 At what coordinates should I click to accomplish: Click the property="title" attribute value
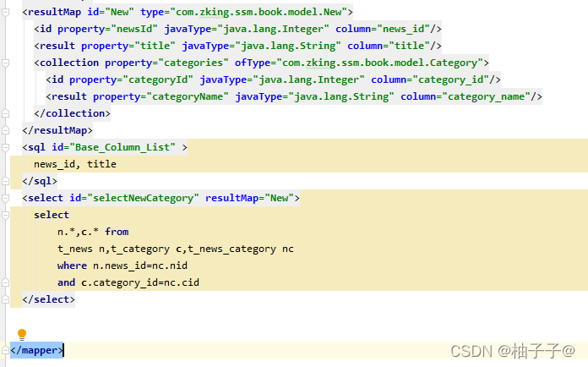(128, 46)
